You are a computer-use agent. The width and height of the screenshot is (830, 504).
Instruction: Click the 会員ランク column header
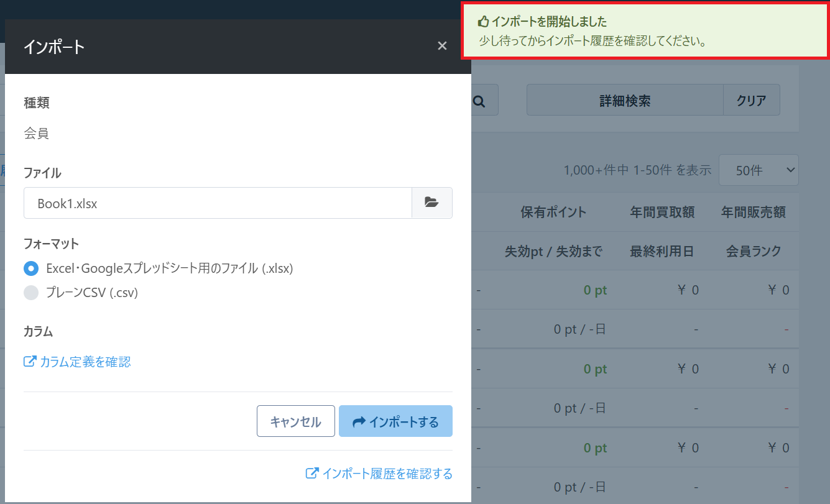click(754, 251)
